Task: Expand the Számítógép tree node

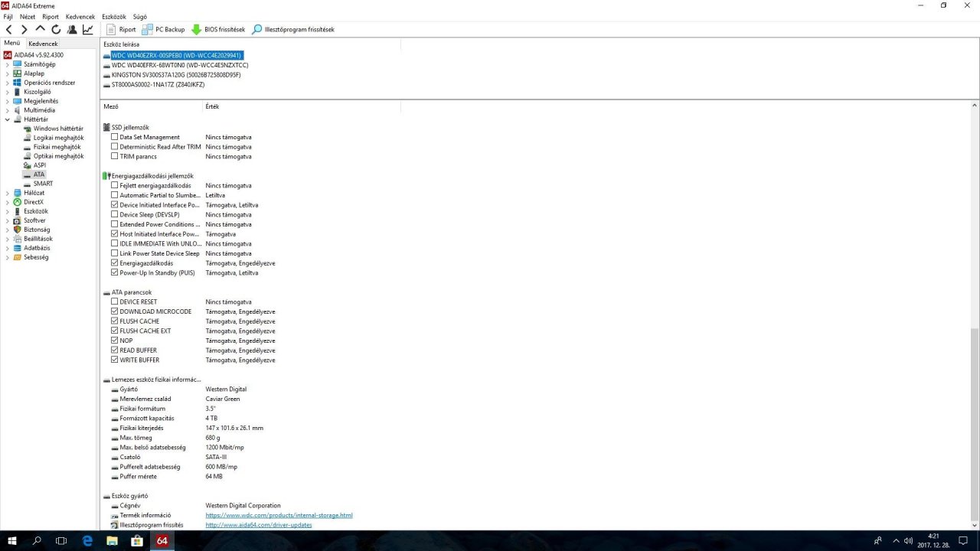Action: point(8,64)
